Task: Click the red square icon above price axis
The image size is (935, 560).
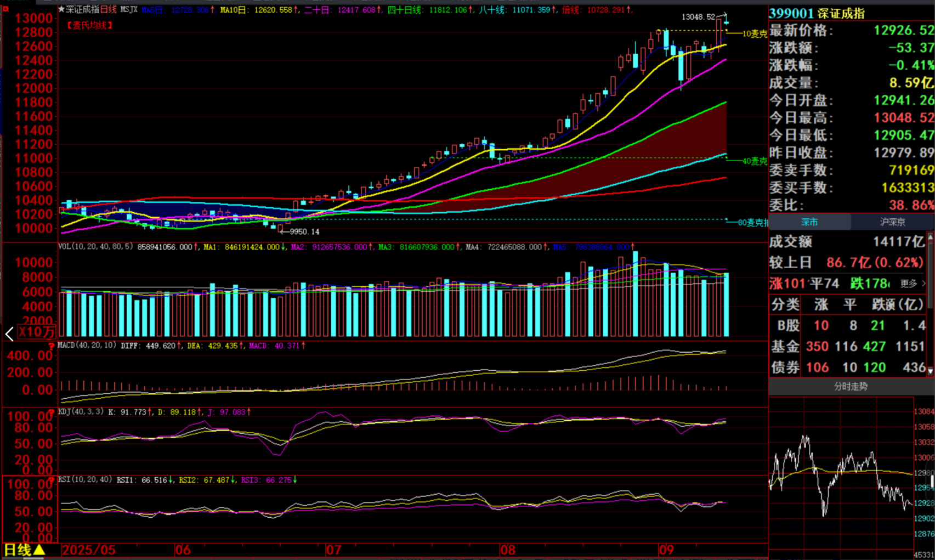Action: [x=5, y=9]
